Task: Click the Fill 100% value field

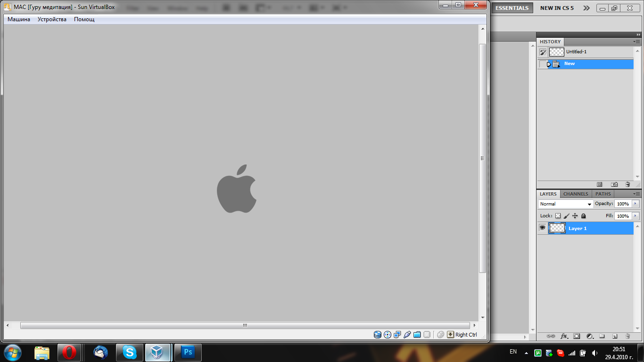Action: tap(623, 216)
